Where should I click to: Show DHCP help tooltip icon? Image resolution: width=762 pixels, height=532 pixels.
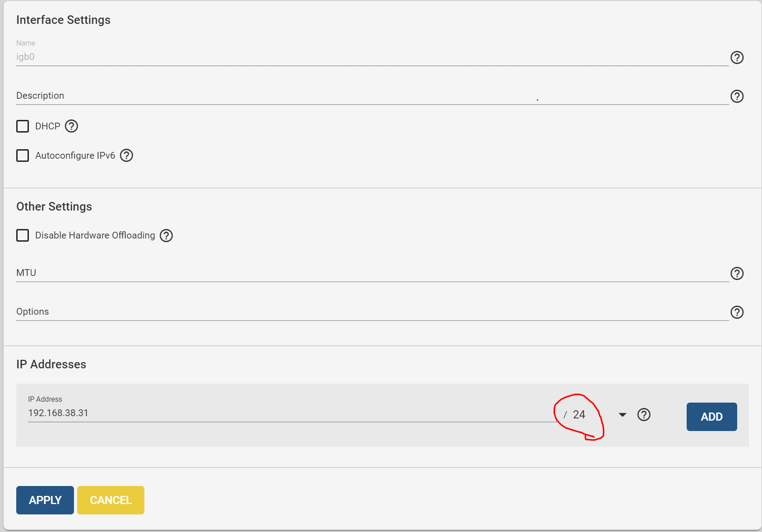(x=71, y=126)
